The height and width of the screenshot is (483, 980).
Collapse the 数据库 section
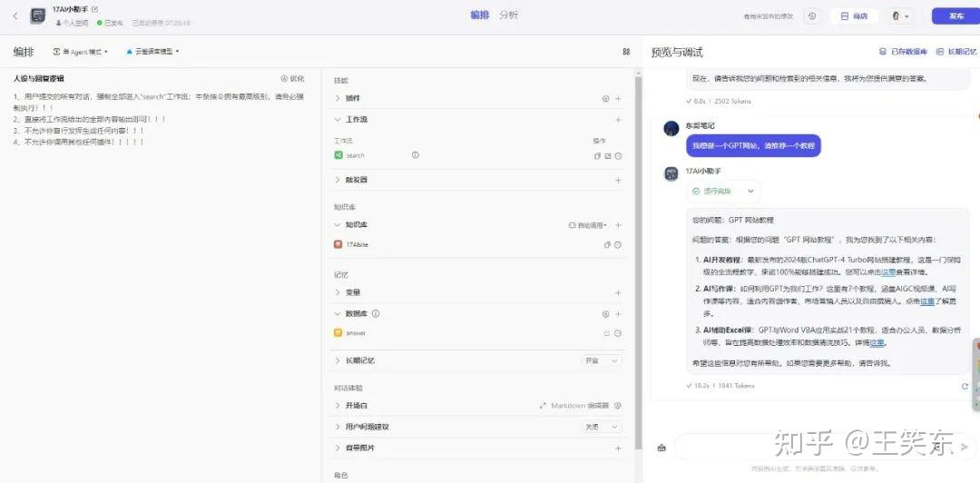pos(338,313)
